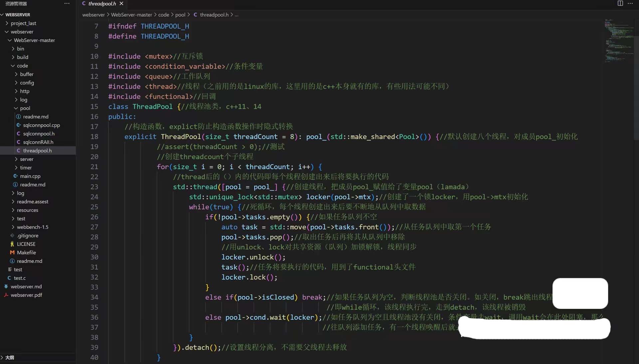Open readme.md below main.cpp
Viewport: 639px width, 364px height.
pyautogui.click(x=38, y=184)
